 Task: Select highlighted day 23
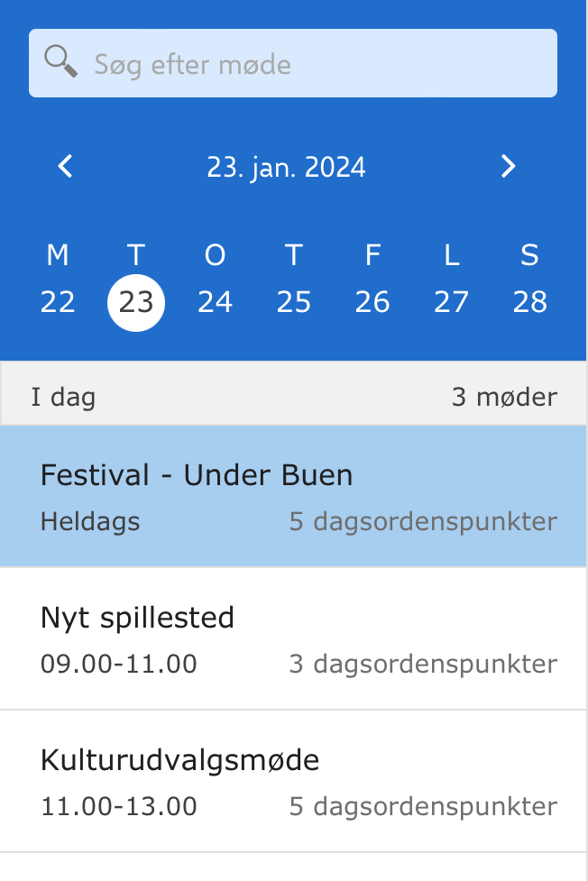(x=136, y=301)
